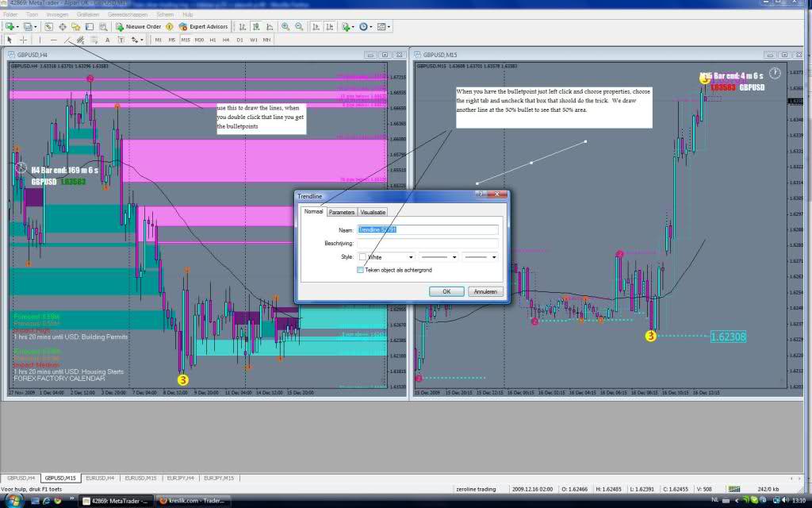The image size is (812, 508).
Task: Toggle the Terminal panel icon
Action: coord(89,26)
